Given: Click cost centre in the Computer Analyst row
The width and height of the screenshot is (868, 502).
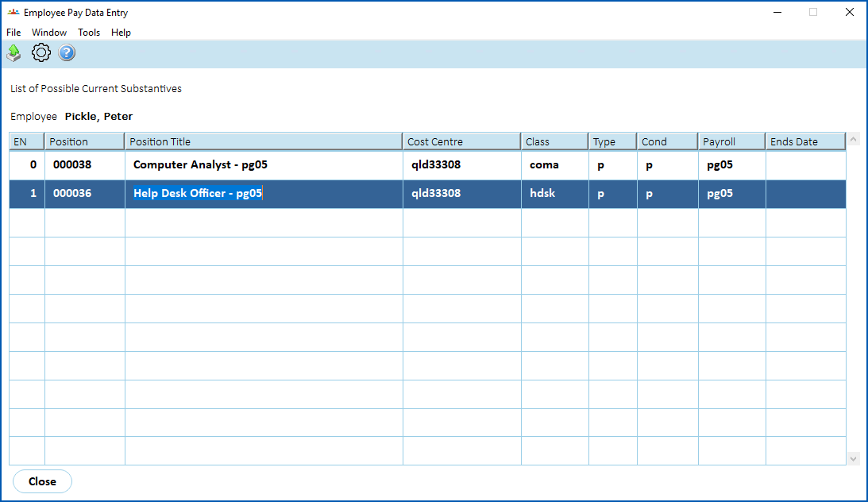Looking at the screenshot, I should pos(462,165).
